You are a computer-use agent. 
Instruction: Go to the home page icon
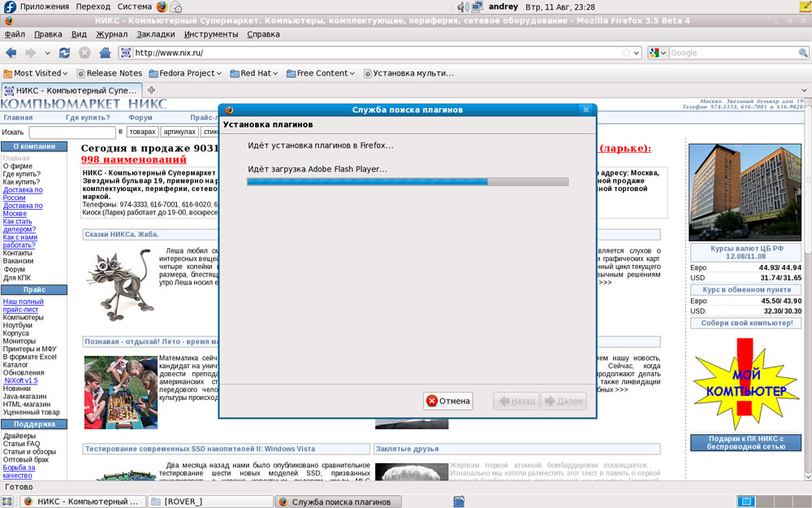(x=105, y=52)
